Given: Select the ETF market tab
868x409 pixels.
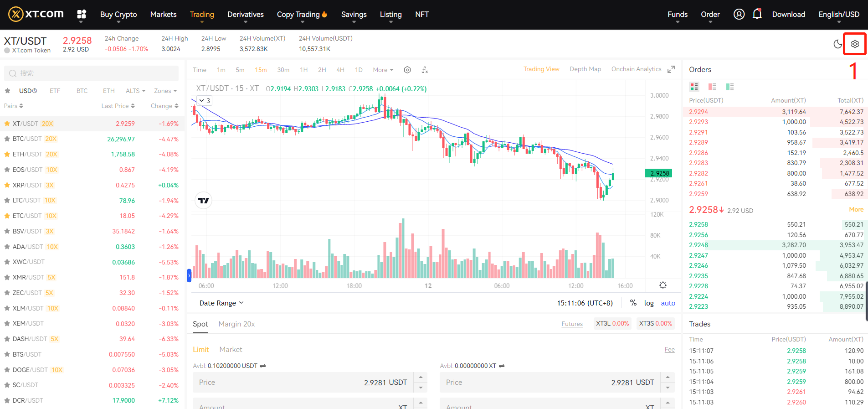Looking at the screenshot, I should coord(55,91).
